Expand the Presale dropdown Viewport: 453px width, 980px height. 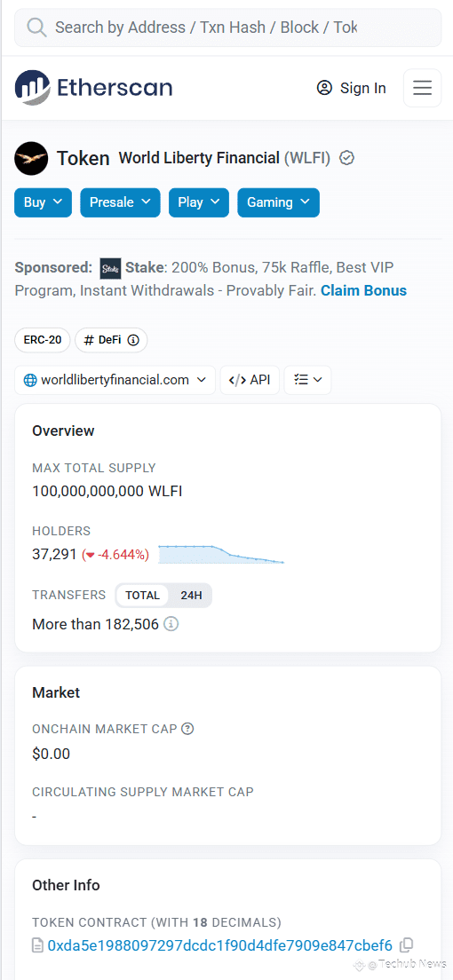coord(120,202)
